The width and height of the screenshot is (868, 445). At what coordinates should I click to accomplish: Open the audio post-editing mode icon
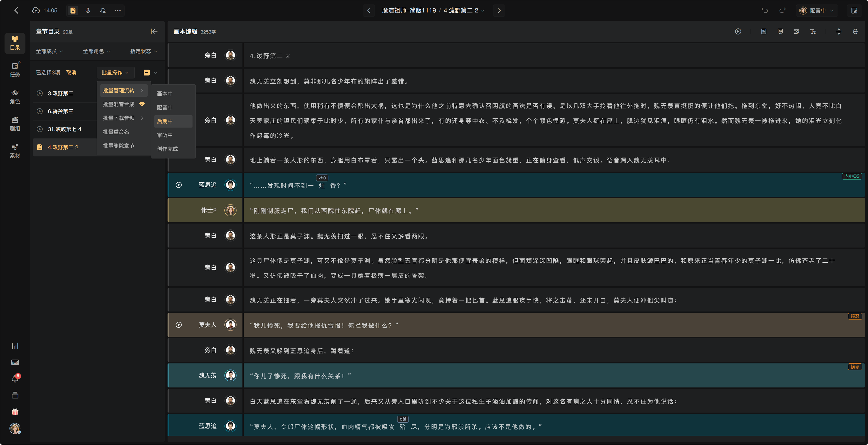coord(103,10)
